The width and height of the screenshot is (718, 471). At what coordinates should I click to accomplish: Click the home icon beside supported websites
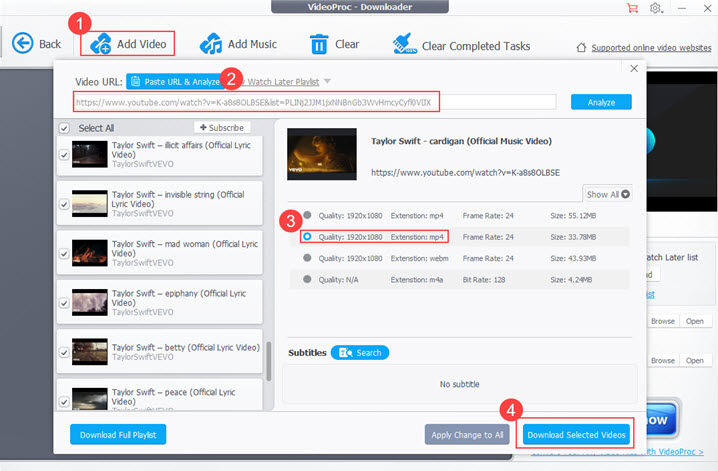tap(581, 48)
